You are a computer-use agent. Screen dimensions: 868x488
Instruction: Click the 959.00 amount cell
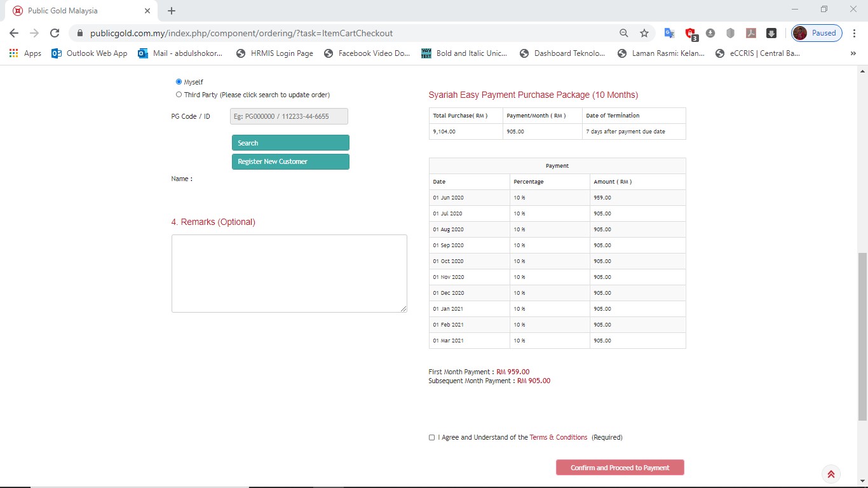[x=638, y=198]
